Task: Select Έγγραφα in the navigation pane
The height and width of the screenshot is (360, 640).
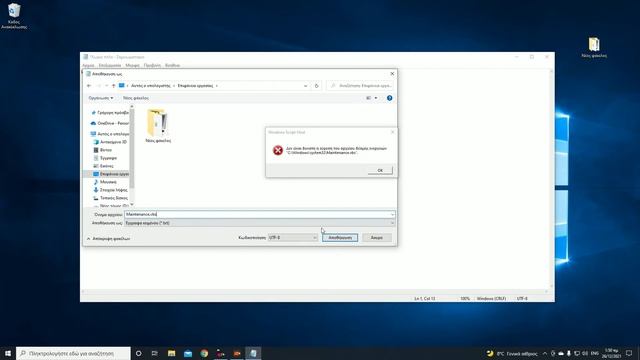Action: [x=106, y=158]
